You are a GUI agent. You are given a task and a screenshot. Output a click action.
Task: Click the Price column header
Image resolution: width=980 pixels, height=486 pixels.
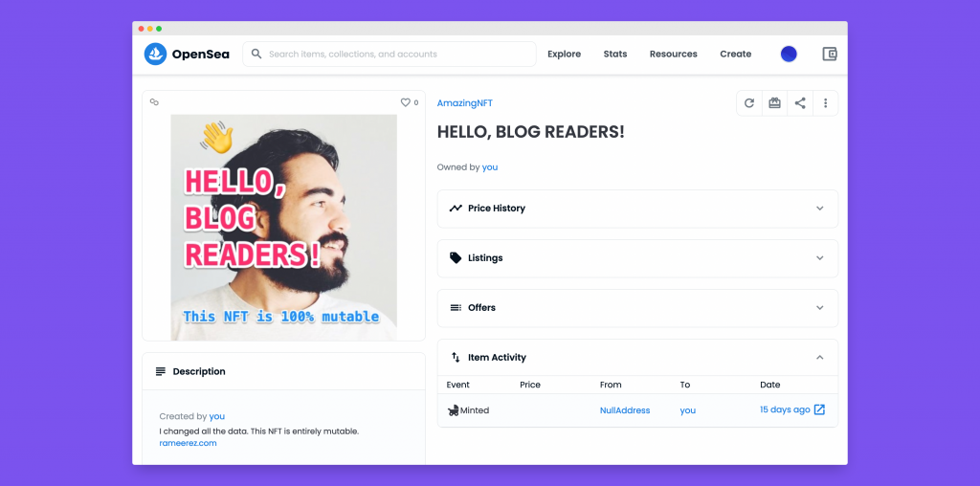point(530,385)
